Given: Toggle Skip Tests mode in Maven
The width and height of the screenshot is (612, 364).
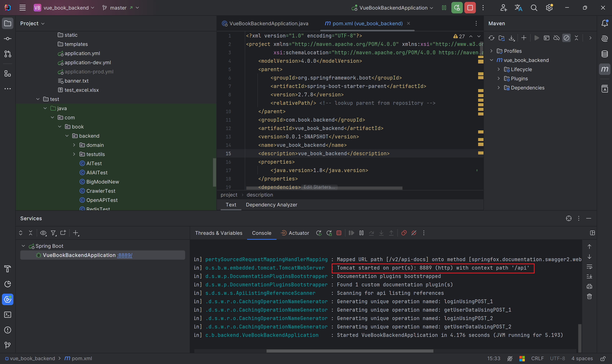Looking at the screenshot, I should click(566, 38).
